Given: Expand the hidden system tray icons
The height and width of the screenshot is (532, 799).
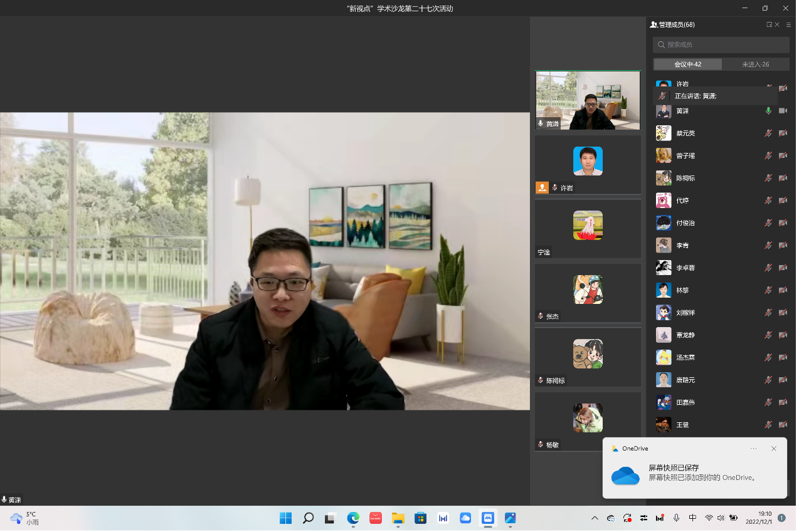Looking at the screenshot, I should pyautogui.click(x=595, y=518).
